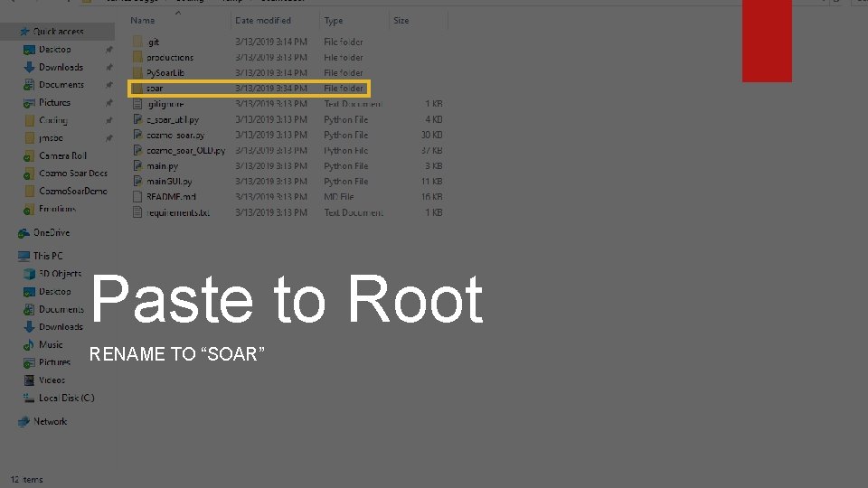The image size is (868, 488).
Task: Open Cozmo Soar Docs in sidebar
Action: pyautogui.click(x=73, y=174)
